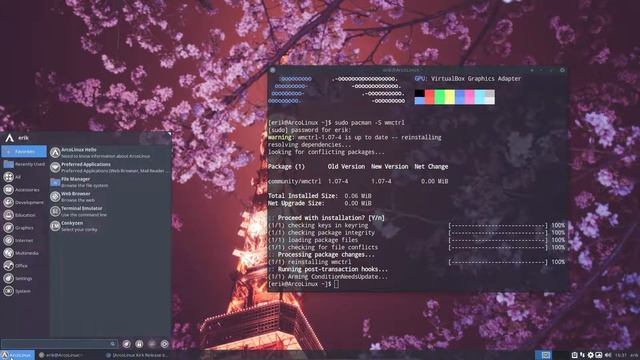The width and height of the screenshot is (640, 360).
Task: Toggle the ArcoLinux menu button on taskbar
Action: (17, 355)
